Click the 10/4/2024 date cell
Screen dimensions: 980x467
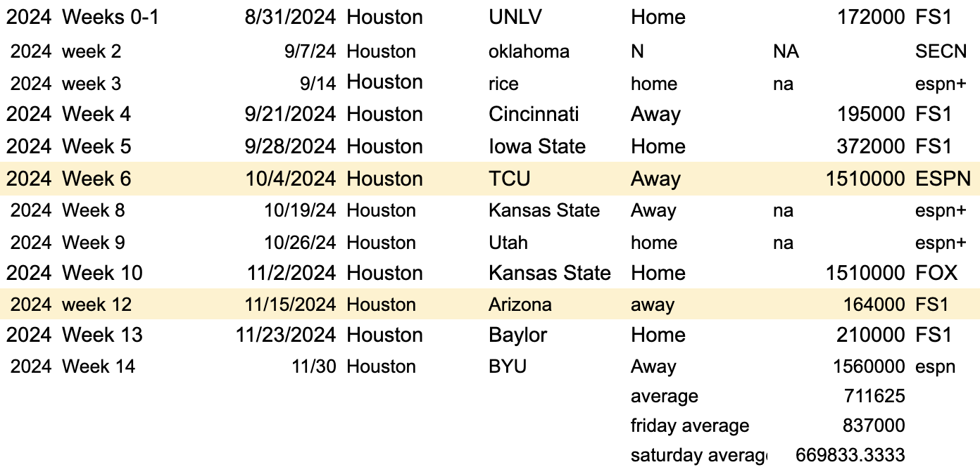(x=290, y=179)
